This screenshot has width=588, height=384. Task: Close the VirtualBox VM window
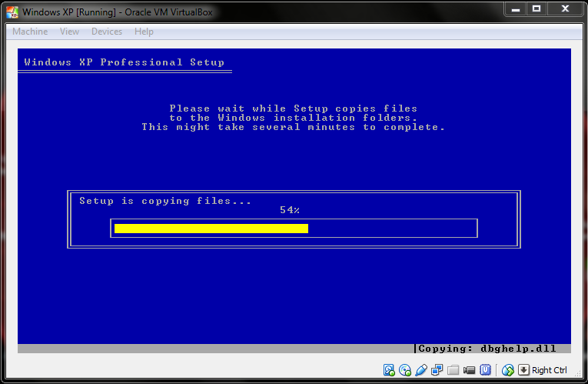(566, 9)
